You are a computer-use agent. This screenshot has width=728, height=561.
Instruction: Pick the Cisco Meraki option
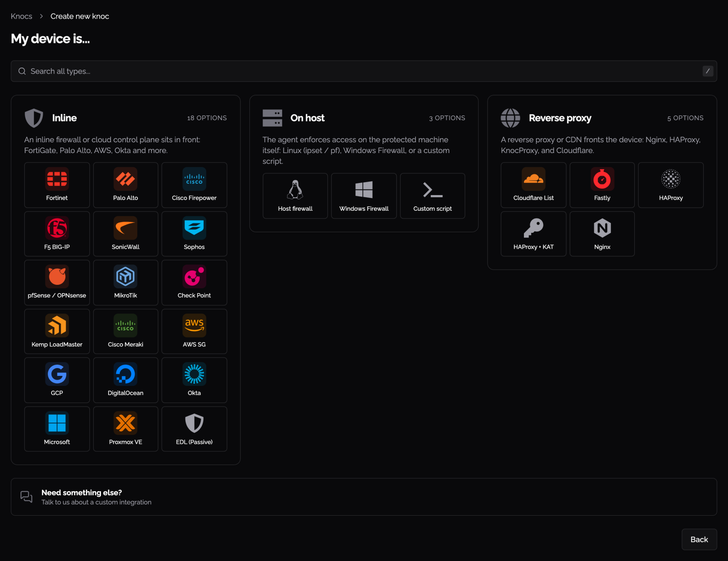tap(126, 331)
